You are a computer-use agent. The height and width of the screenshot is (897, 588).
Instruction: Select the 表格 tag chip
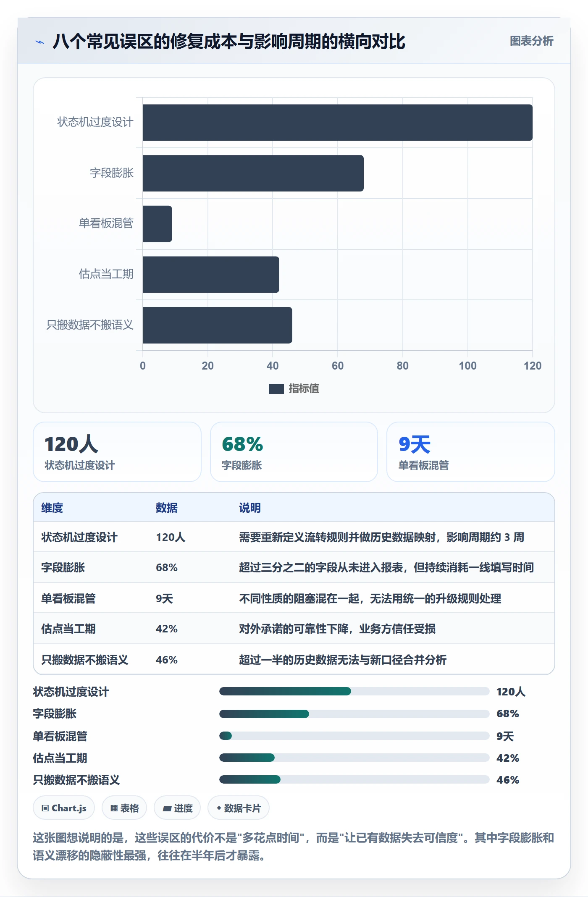[x=124, y=808]
